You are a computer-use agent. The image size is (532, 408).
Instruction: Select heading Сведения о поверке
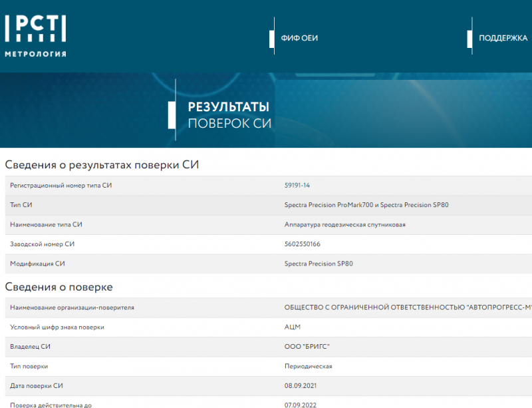pos(59,287)
